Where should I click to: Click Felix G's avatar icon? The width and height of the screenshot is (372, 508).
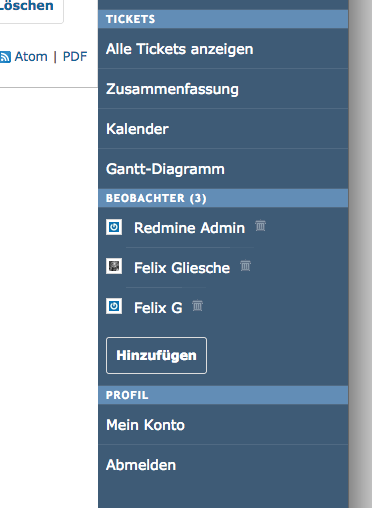[x=114, y=306]
